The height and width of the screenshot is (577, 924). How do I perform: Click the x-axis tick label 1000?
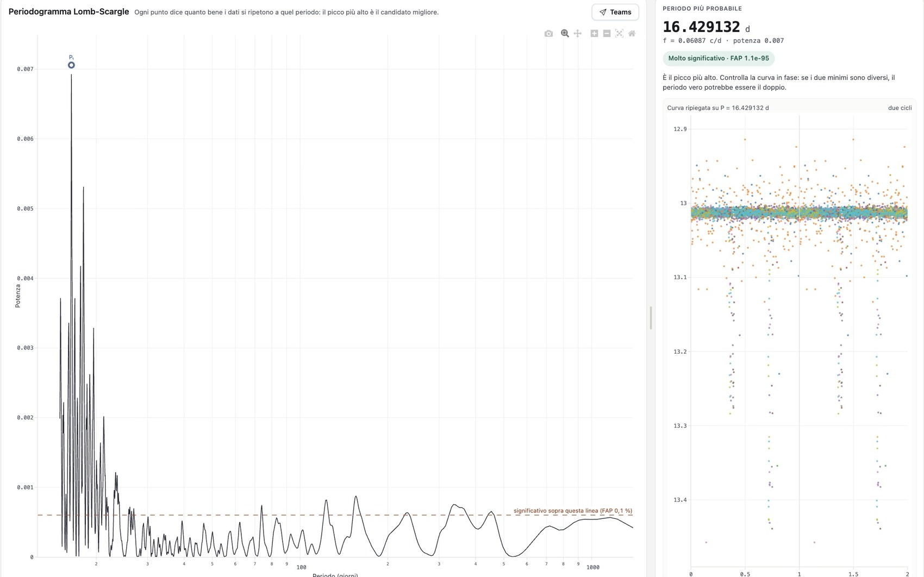pyautogui.click(x=593, y=567)
